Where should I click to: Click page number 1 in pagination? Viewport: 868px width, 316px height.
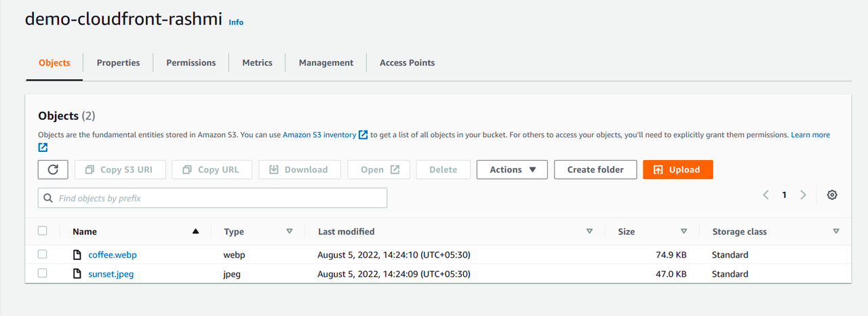pos(785,195)
